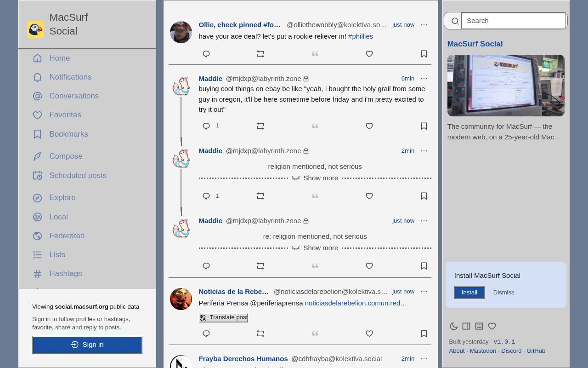588x368 pixels.
Task: Bookmark Maddie's 'religion mentioned, not serious' 2min post
Action: coord(424,196)
